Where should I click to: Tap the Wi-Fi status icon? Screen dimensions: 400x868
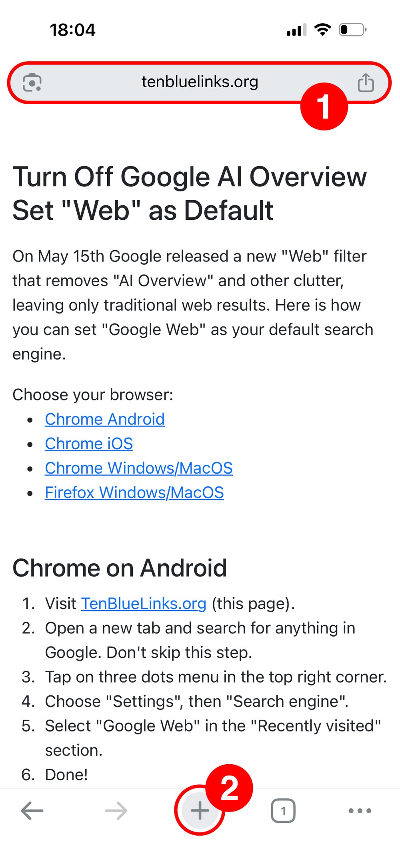click(x=322, y=30)
